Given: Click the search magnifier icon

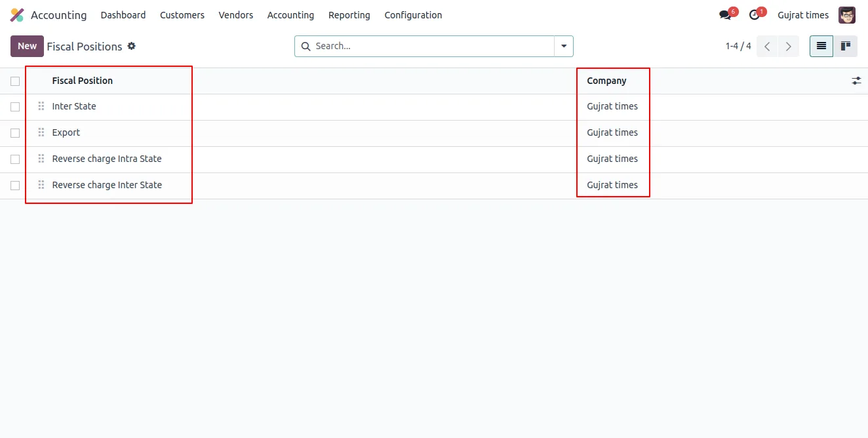Looking at the screenshot, I should tap(306, 46).
